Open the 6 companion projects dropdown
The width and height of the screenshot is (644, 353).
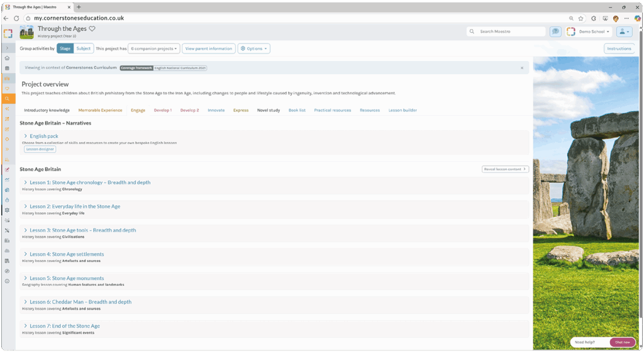pos(154,48)
